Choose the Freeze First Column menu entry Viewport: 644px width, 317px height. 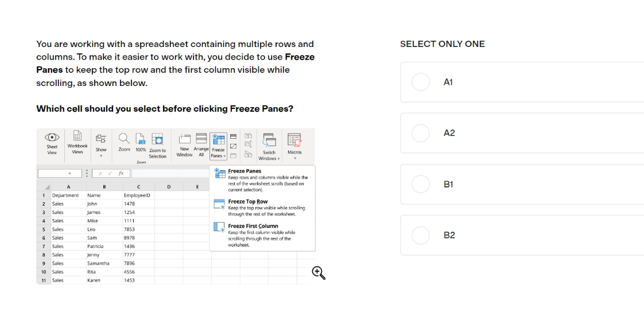(262, 236)
